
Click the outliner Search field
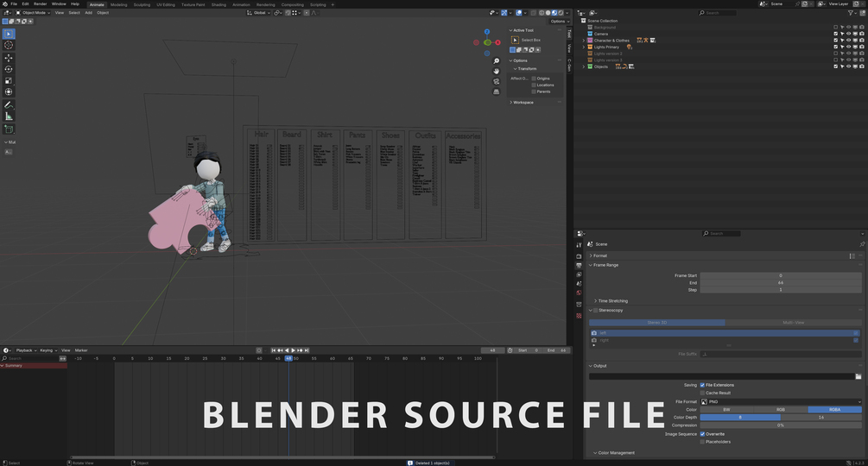(718, 13)
